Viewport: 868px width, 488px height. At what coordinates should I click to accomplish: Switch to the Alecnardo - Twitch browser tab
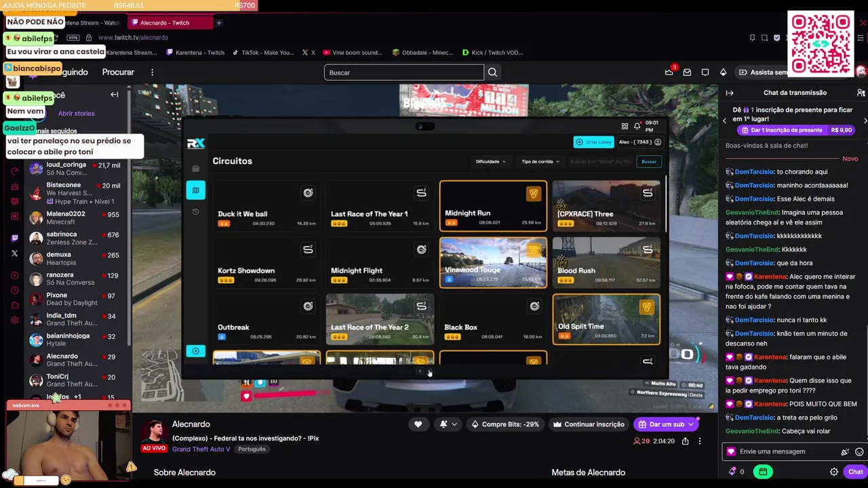pos(170,22)
